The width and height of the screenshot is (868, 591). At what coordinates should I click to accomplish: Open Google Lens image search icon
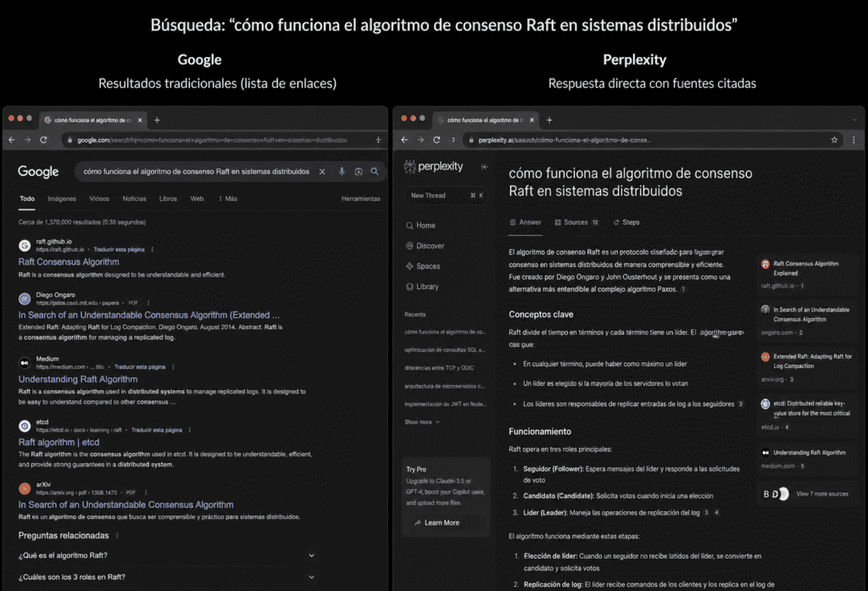tap(359, 172)
